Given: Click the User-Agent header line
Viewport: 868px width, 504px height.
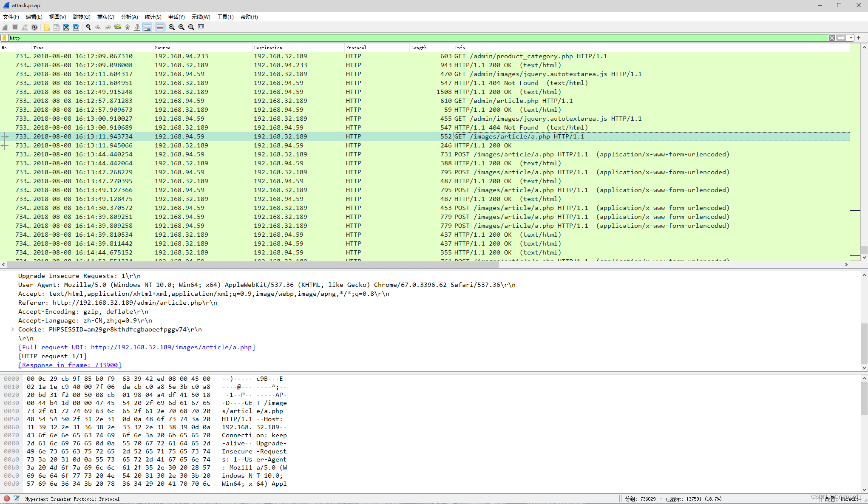Looking at the screenshot, I should click(267, 285).
